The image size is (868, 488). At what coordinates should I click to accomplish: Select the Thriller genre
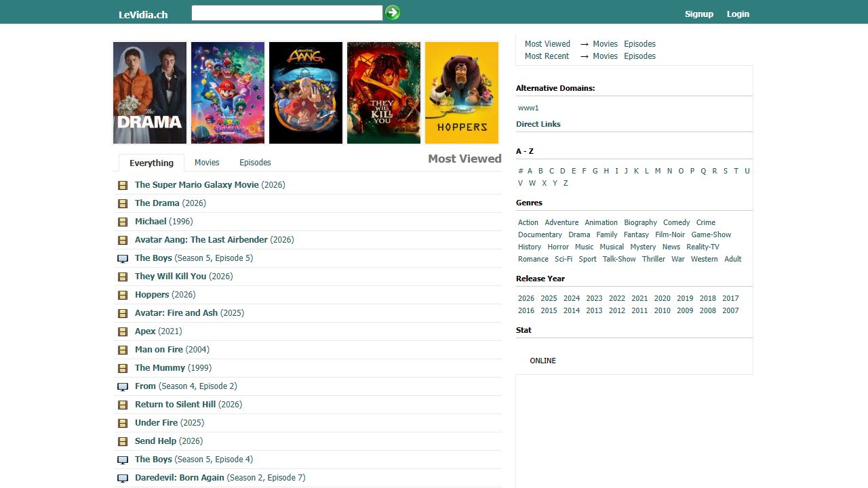(654, 259)
